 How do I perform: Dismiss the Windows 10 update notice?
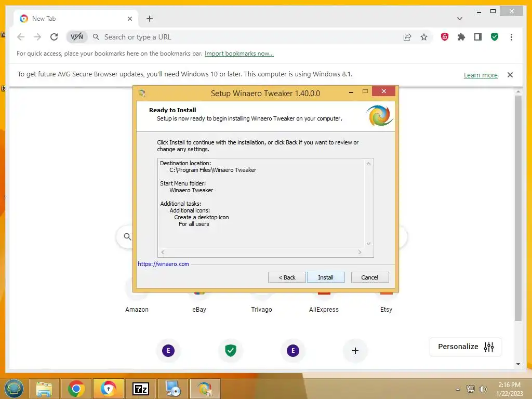coord(510,75)
